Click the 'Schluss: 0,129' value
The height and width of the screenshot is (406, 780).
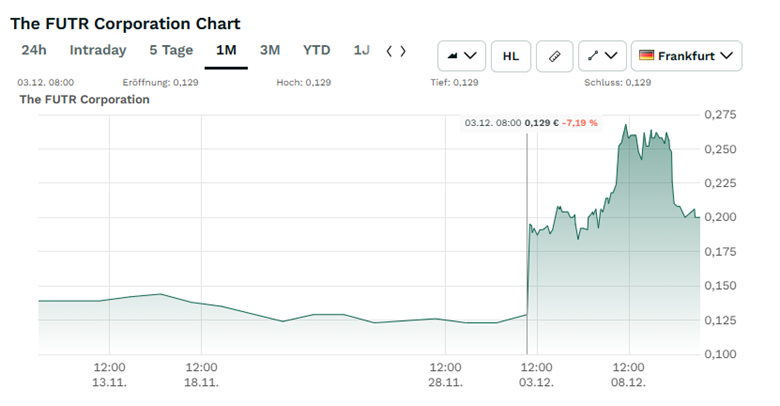pyautogui.click(x=617, y=83)
